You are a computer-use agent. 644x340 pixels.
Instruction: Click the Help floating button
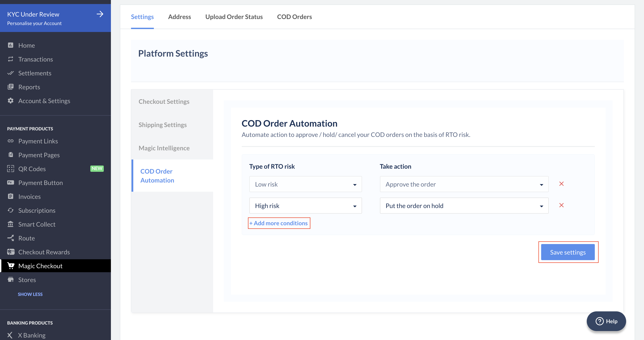606,321
